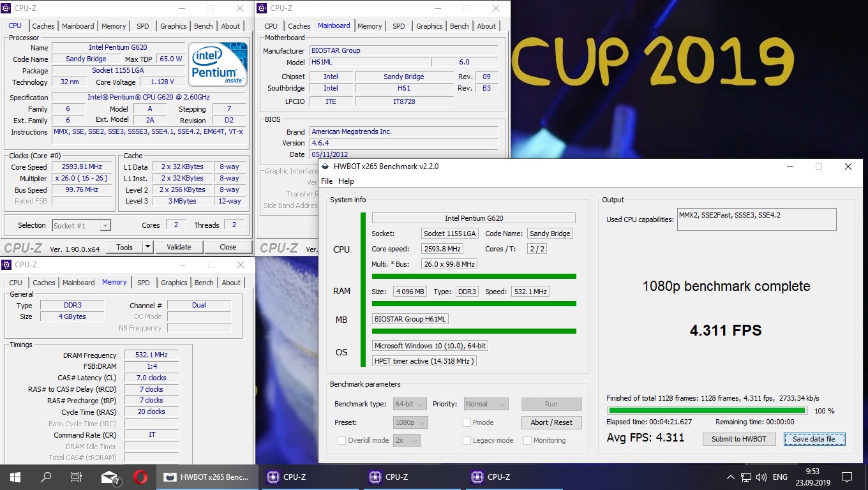Click CPU name field Intel Pentium G620
Viewport: 868px width, 490px height.
coord(119,48)
